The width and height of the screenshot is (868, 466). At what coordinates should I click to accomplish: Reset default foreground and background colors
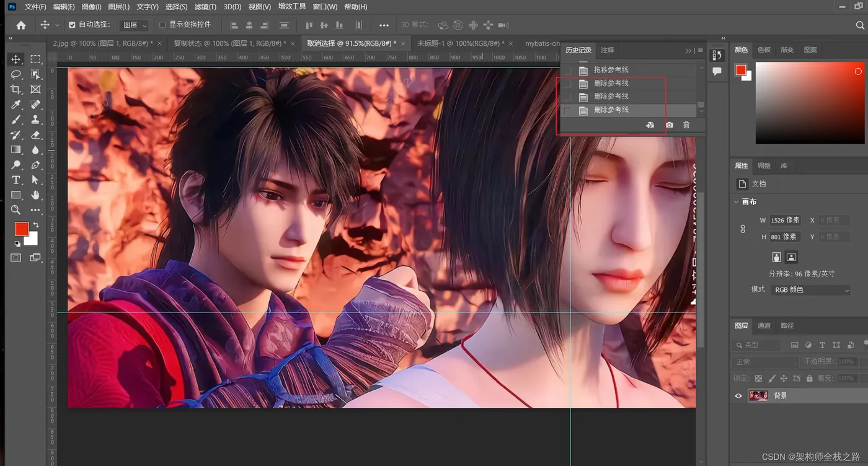[x=17, y=244]
